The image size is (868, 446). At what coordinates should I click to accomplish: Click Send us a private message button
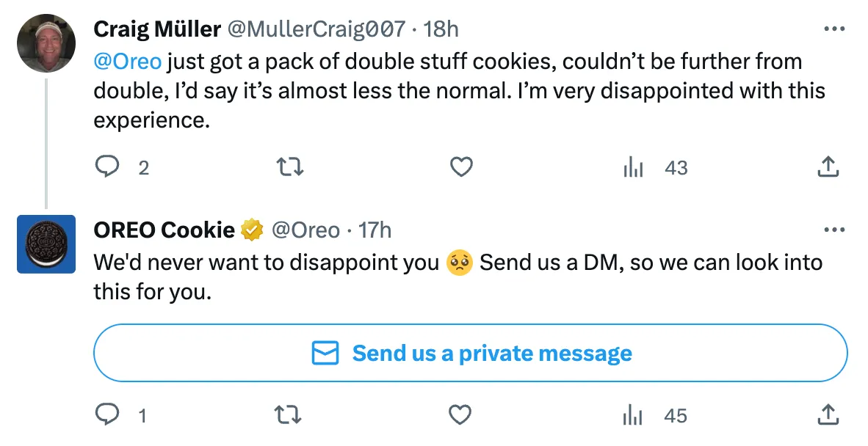tap(470, 353)
